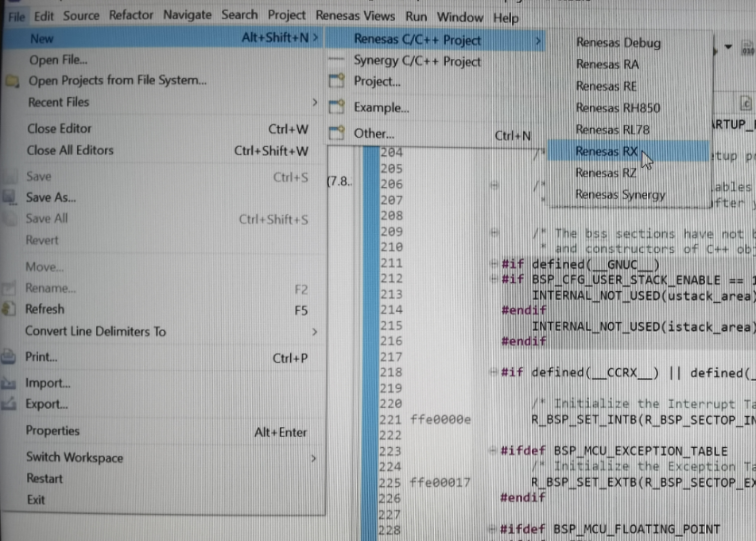Click the icon beside Example... in the New submenu
This screenshot has height=541, width=756.
click(x=338, y=107)
